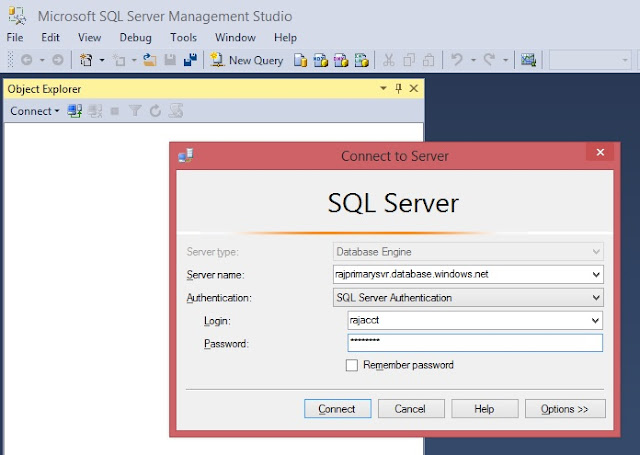
Task: Open the Authentication type dropdown
Action: (596, 297)
